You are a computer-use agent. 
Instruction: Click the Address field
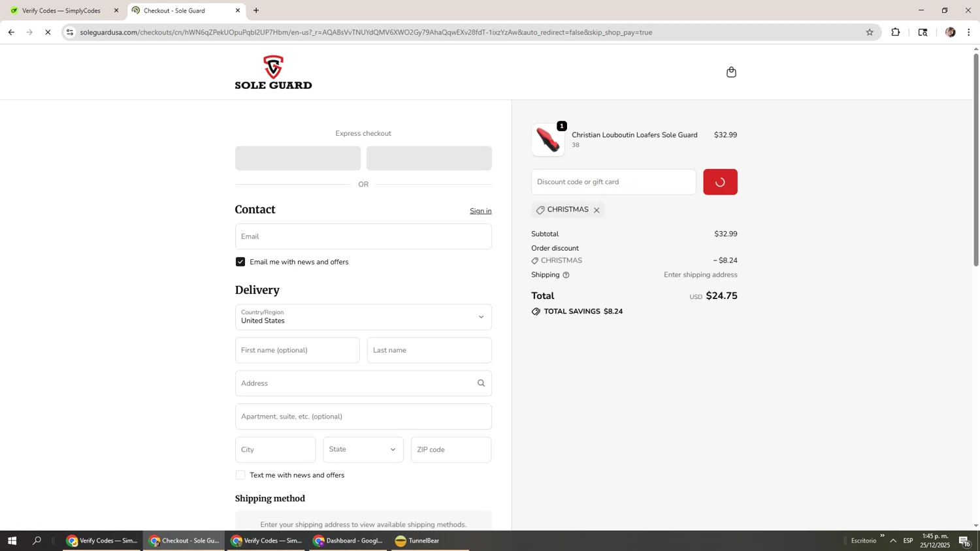(363, 383)
